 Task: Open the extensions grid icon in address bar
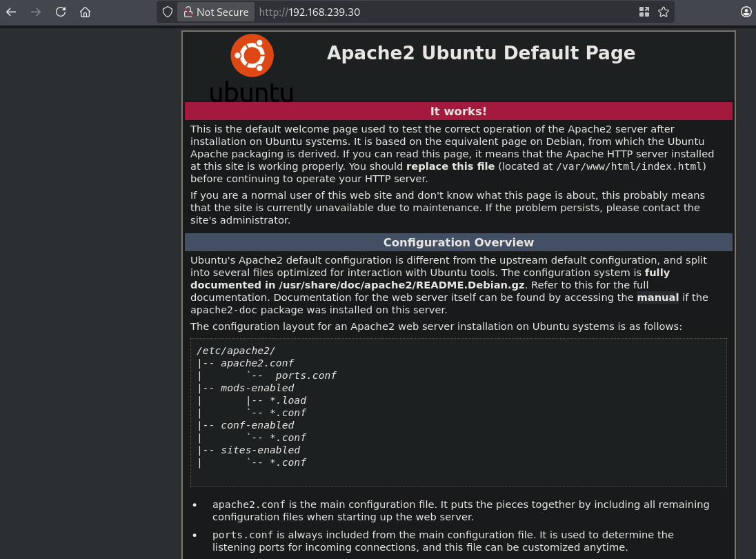[x=644, y=12]
